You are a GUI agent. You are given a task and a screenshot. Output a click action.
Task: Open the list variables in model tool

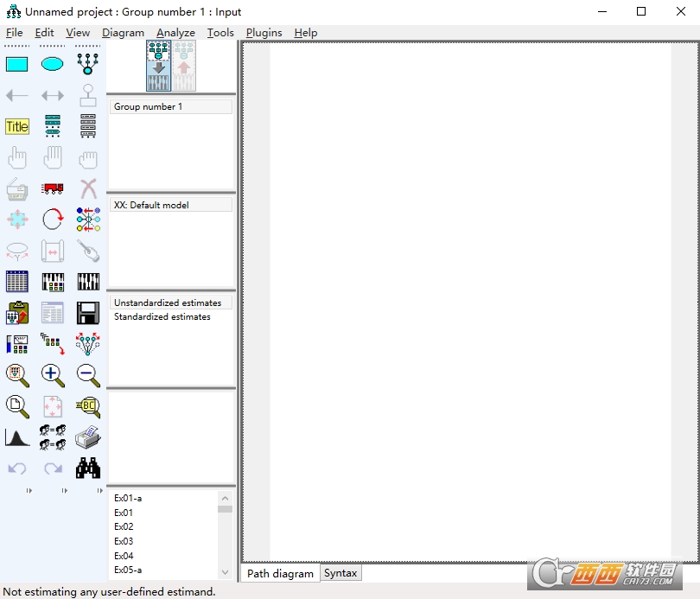coord(52,127)
